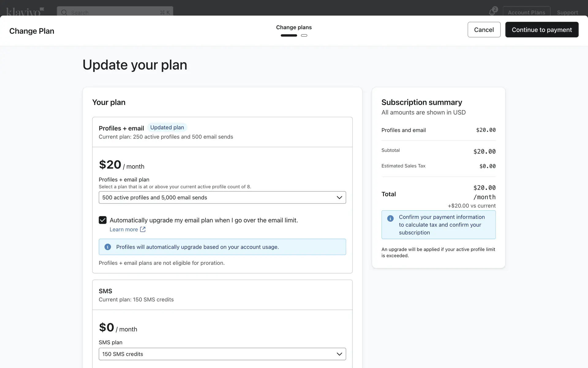The width and height of the screenshot is (588, 368).
Task: Click the Cancel button
Action: click(x=484, y=30)
